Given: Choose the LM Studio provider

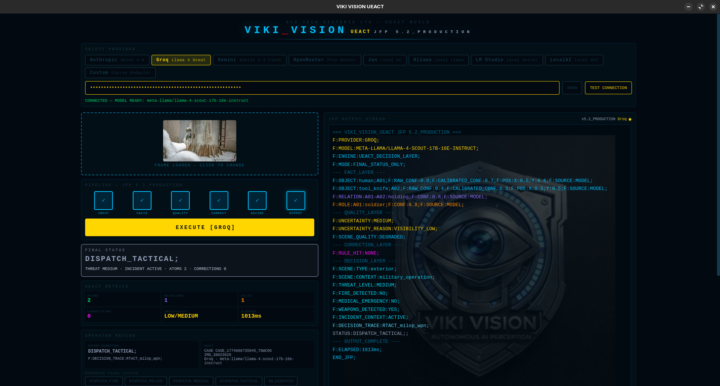Looking at the screenshot, I should coord(506,60).
